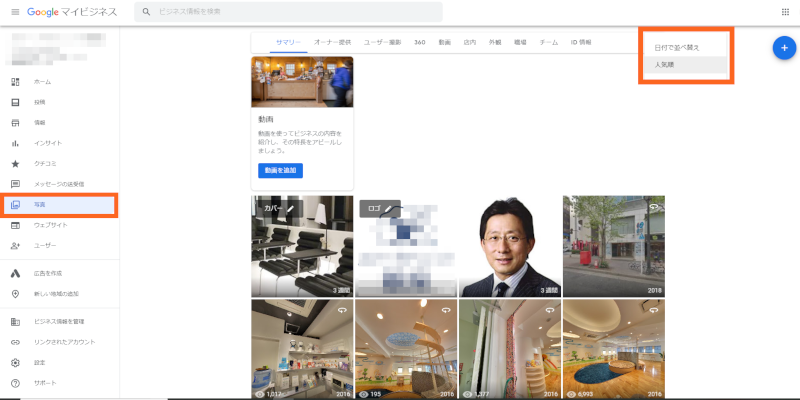800x400 pixels.
Task: Choose 人気順 in the sort menu
Action: click(664, 65)
